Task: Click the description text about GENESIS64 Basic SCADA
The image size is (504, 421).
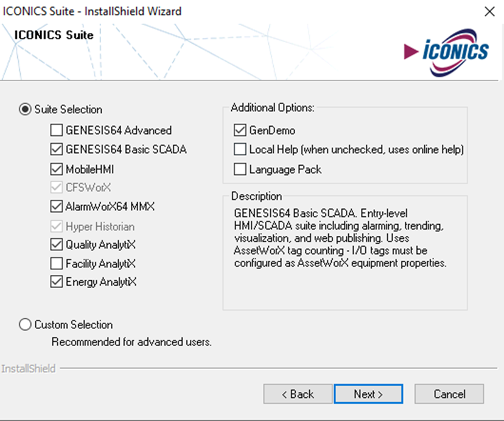Action: [340, 238]
